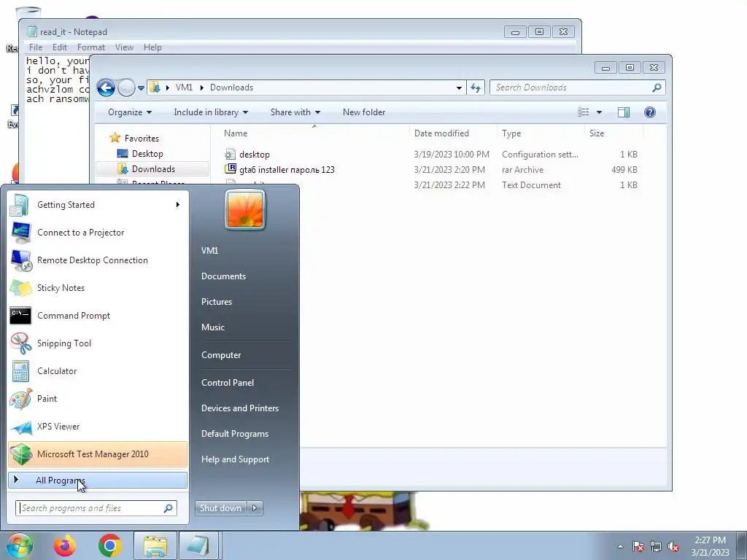Launch Microsoft Test Manager 2010
The image size is (747, 560).
point(98,454)
